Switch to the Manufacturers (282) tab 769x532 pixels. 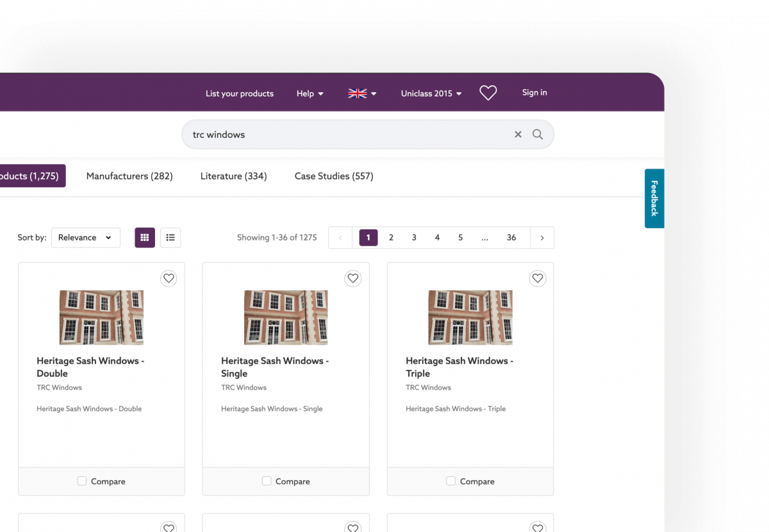click(x=129, y=176)
